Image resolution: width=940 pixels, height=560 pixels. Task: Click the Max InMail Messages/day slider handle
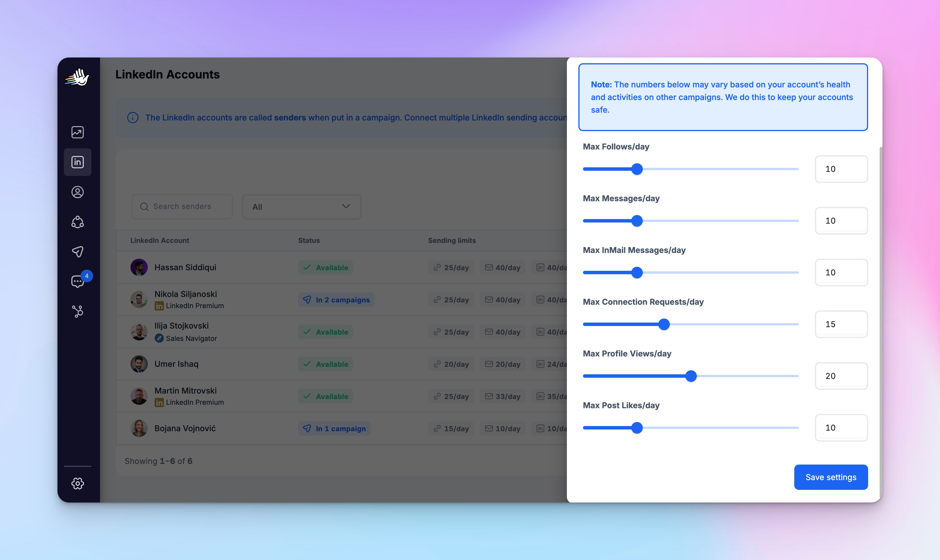click(x=637, y=273)
